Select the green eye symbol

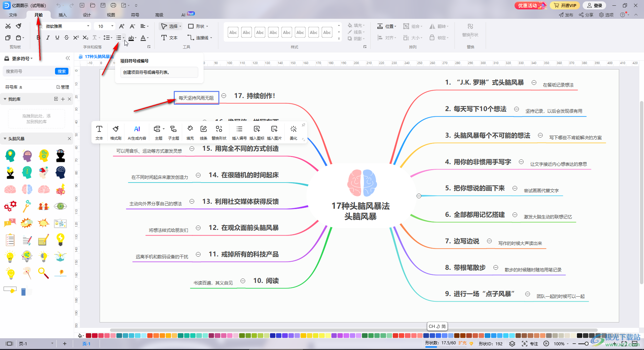pos(60,206)
